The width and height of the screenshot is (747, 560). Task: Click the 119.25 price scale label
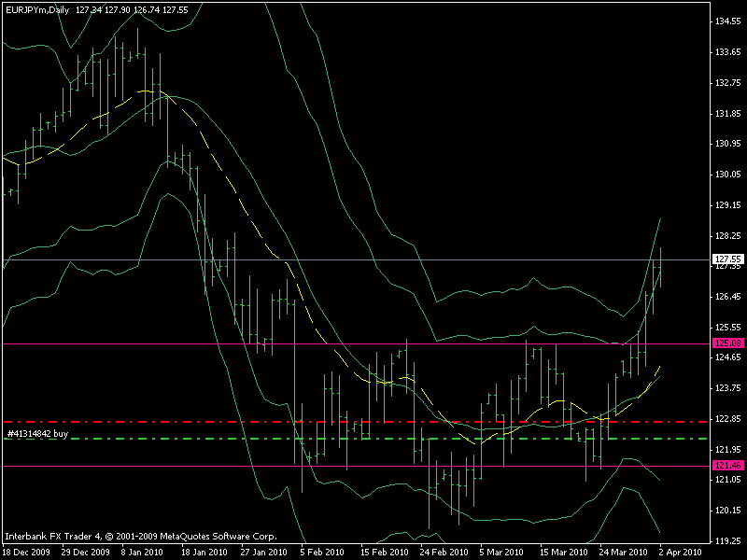click(726, 540)
